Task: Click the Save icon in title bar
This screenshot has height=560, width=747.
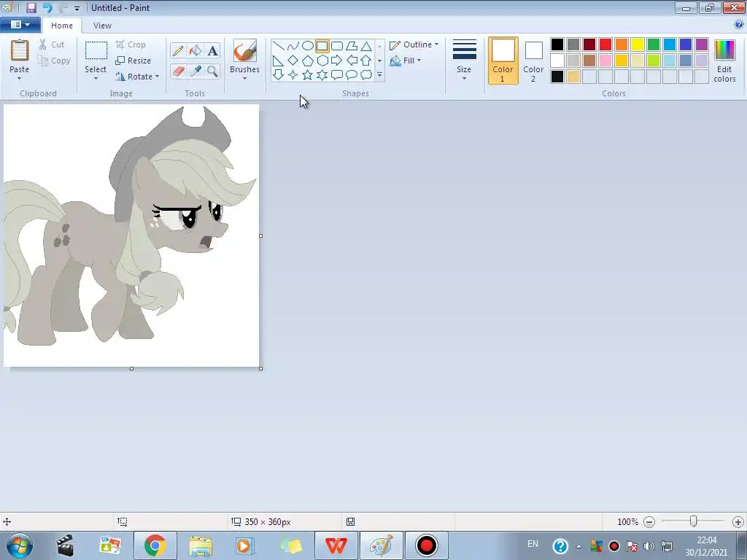Action: click(x=31, y=7)
